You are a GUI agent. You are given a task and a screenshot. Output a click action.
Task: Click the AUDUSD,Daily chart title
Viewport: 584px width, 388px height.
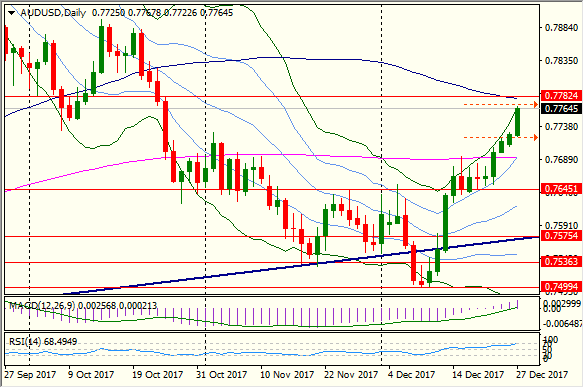coord(53,13)
